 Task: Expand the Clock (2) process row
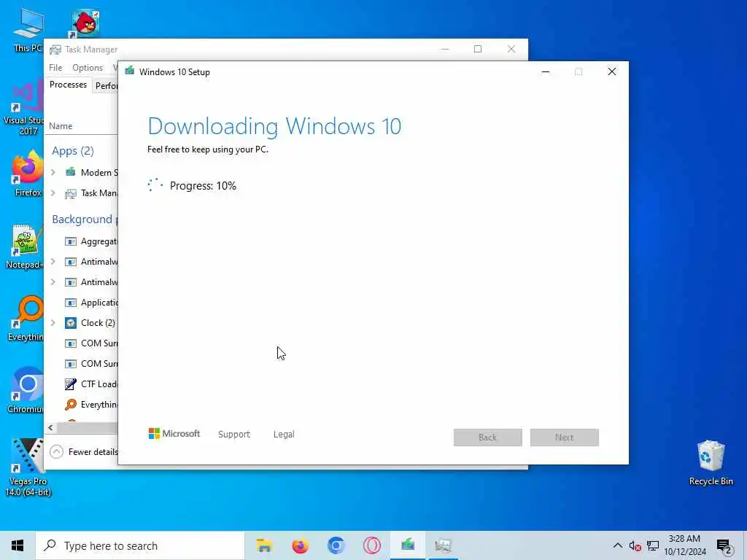(x=53, y=323)
